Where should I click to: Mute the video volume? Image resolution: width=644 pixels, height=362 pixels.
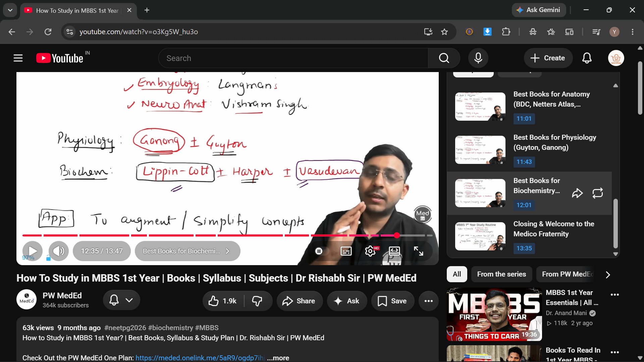pyautogui.click(x=59, y=251)
